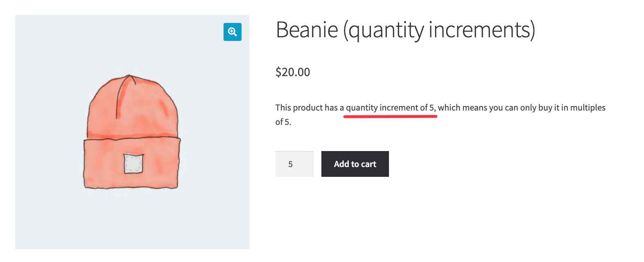Open the beanie lightbox via magnifying glass
This screenshot has height=262, width=644.
click(x=232, y=32)
